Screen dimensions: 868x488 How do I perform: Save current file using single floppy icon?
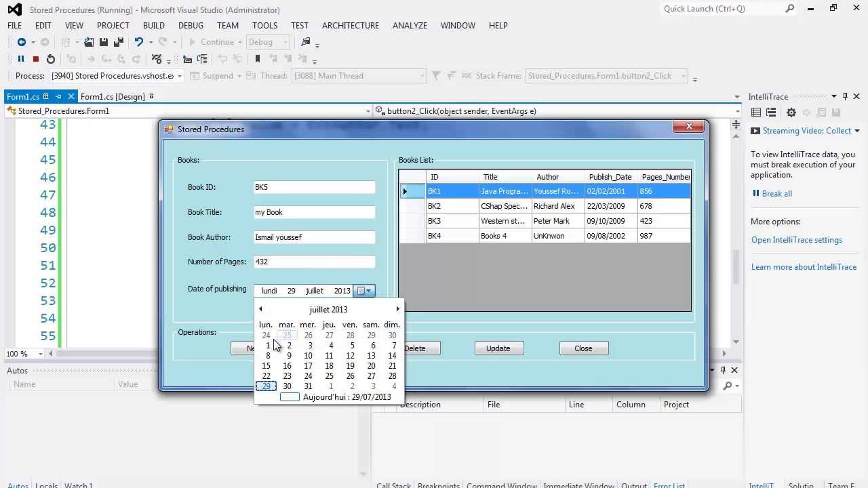[104, 42]
